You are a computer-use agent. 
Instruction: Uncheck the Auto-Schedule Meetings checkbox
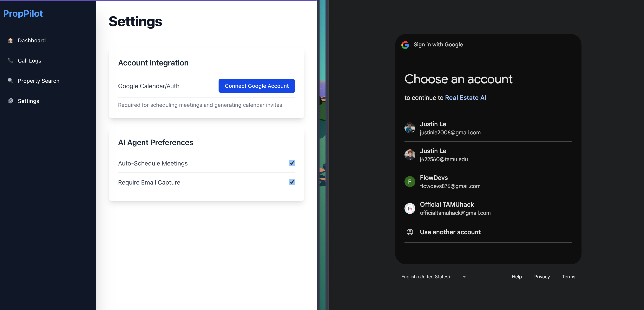(x=292, y=163)
